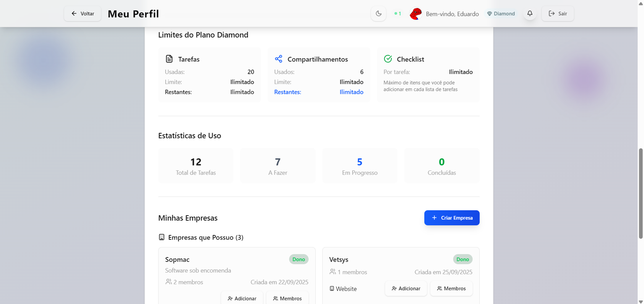Click the Dono badge on Vetsys
This screenshot has width=644, height=304.
click(x=462, y=259)
